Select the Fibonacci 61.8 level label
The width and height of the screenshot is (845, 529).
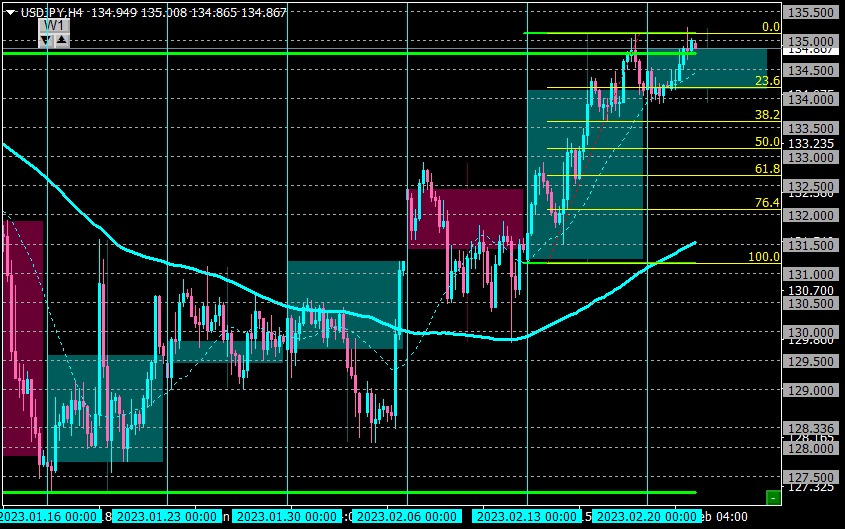pos(767,169)
